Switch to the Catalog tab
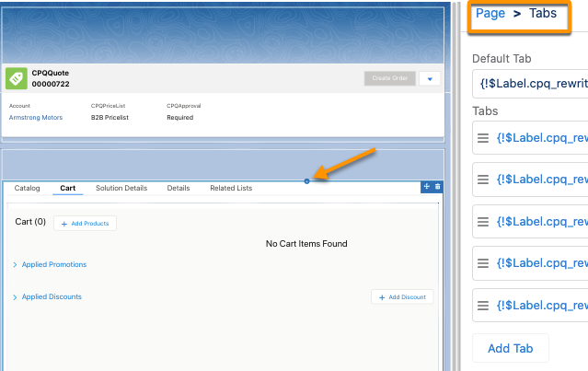This screenshot has width=588, height=371. [x=27, y=188]
